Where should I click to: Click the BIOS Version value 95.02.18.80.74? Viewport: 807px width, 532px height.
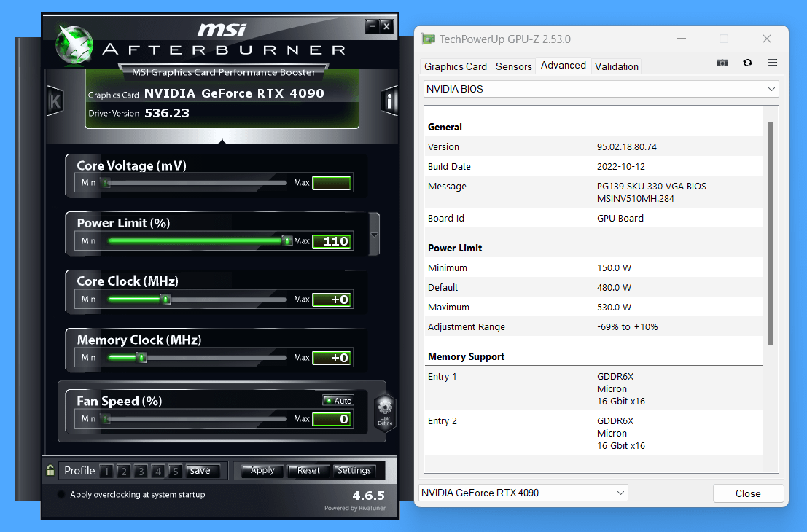626,146
